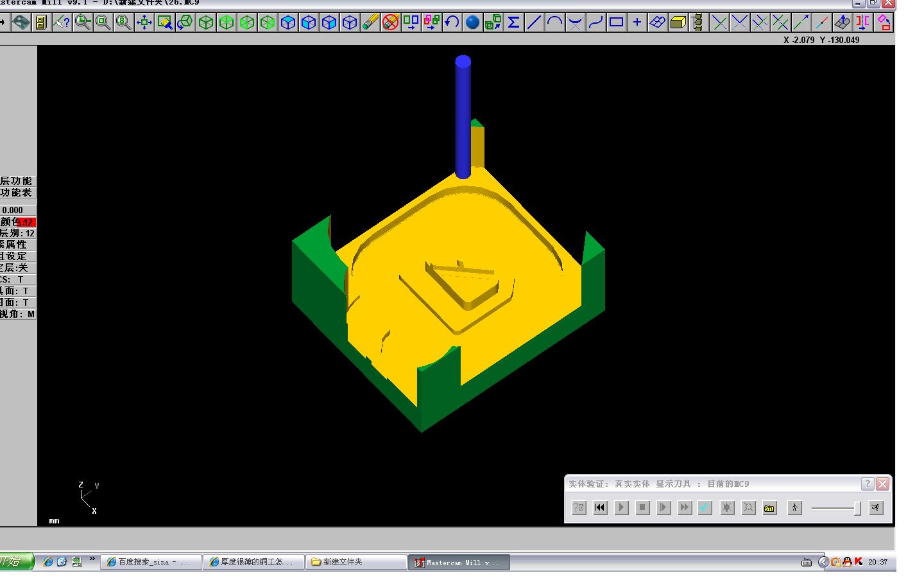This screenshot has height=578, width=924.
Task: Click the unzoom 0.8 magnifier icon
Action: (x=124, y=22)
